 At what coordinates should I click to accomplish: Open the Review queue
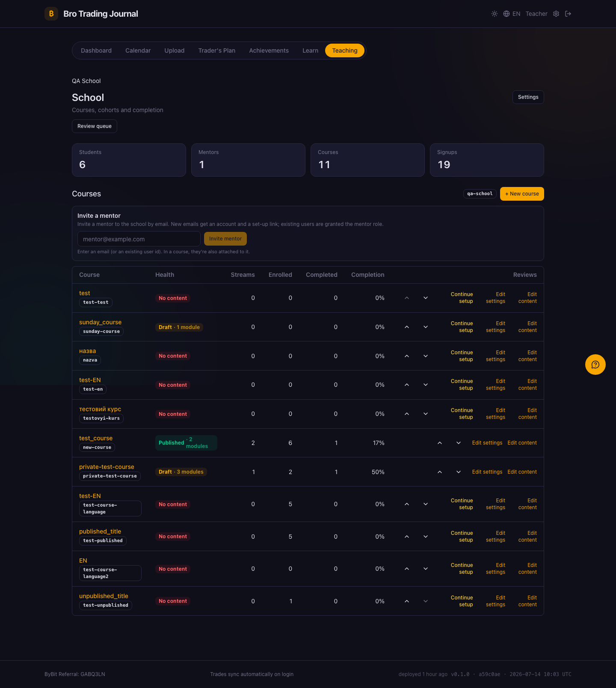pyautogui.click(x=95, y=126)
